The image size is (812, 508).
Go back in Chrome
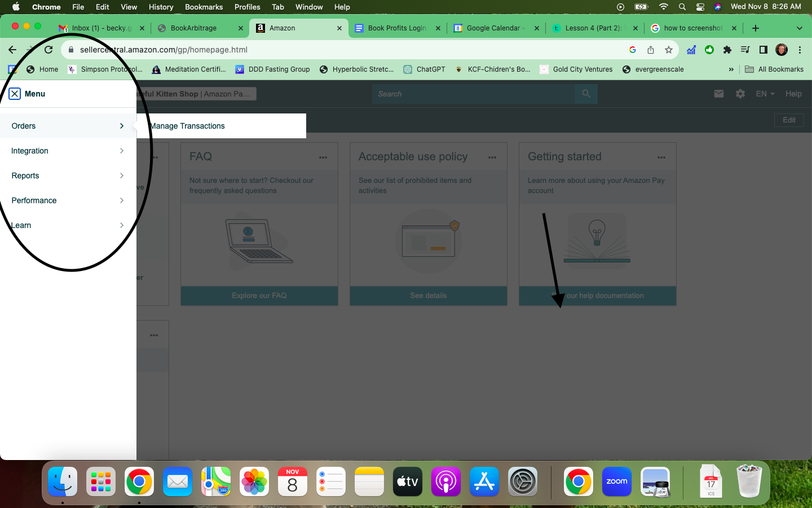12,50
